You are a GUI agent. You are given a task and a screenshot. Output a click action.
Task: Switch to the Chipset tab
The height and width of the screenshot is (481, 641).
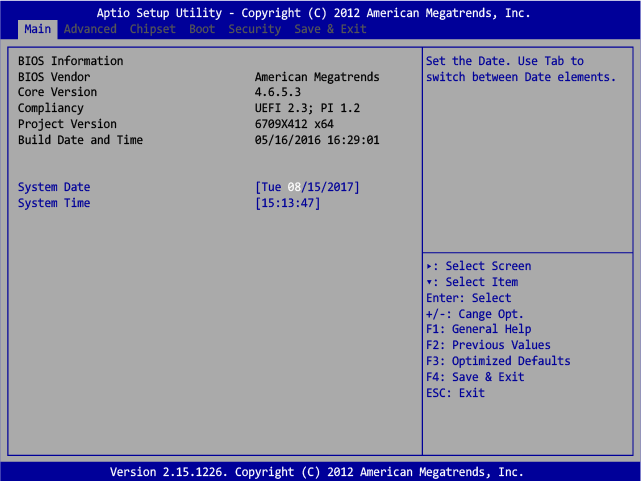[152, 29]
